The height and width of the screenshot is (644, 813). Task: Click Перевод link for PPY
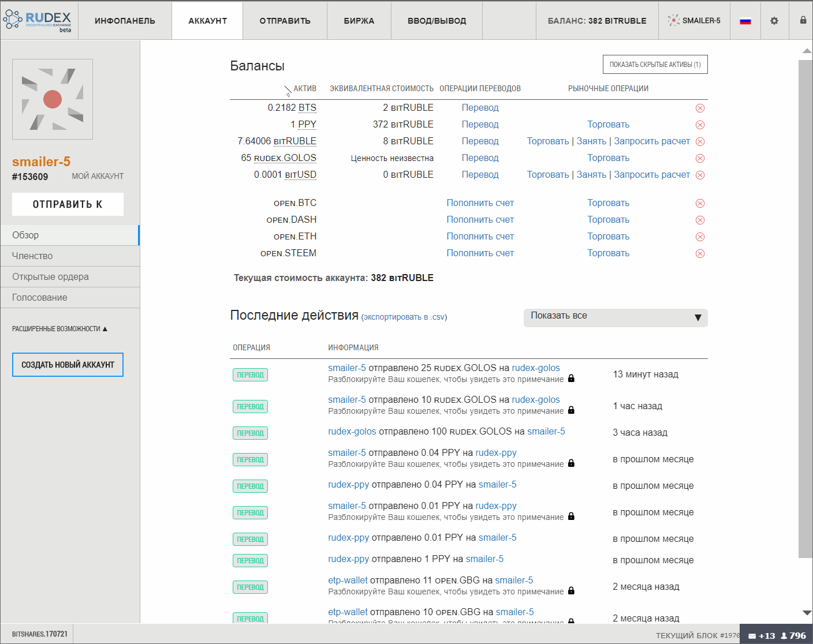pos(480,125)
